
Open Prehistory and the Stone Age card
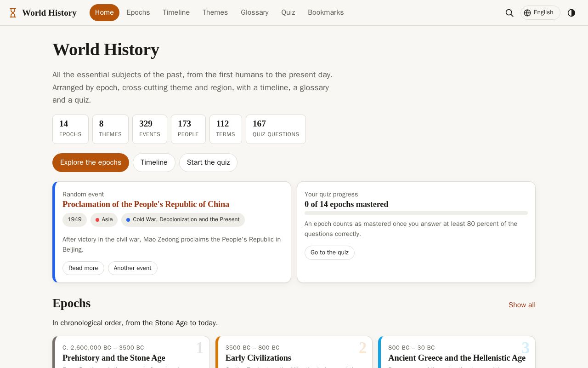pyautogui.click(x=131, y=352)
